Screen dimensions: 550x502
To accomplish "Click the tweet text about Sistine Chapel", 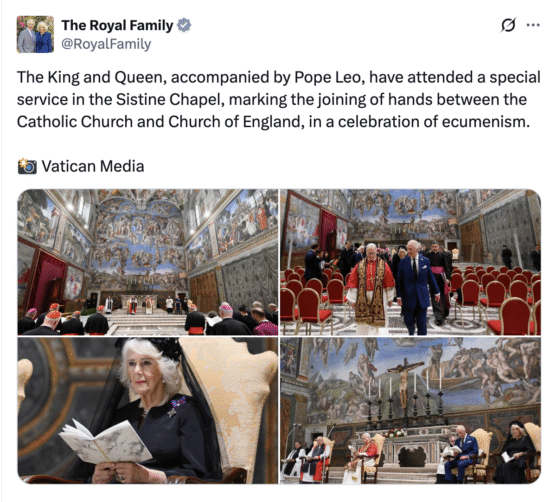I will 279,100.
